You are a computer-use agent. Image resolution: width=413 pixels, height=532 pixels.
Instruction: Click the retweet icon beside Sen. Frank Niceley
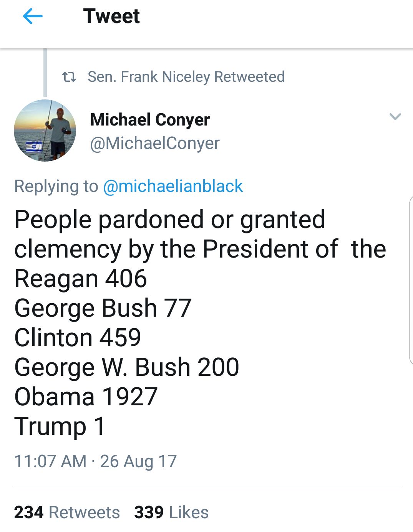69,77
